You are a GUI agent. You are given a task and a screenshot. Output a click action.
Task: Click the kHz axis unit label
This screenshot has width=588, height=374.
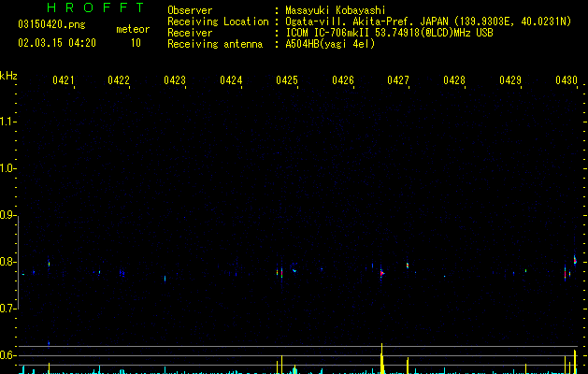coord(8,76)
